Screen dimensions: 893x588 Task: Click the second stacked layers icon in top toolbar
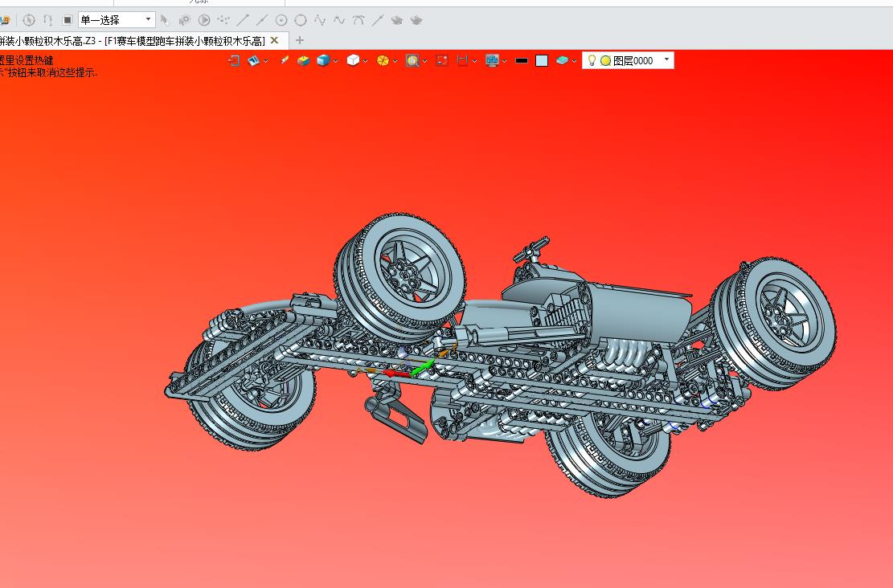pos(416,21)
